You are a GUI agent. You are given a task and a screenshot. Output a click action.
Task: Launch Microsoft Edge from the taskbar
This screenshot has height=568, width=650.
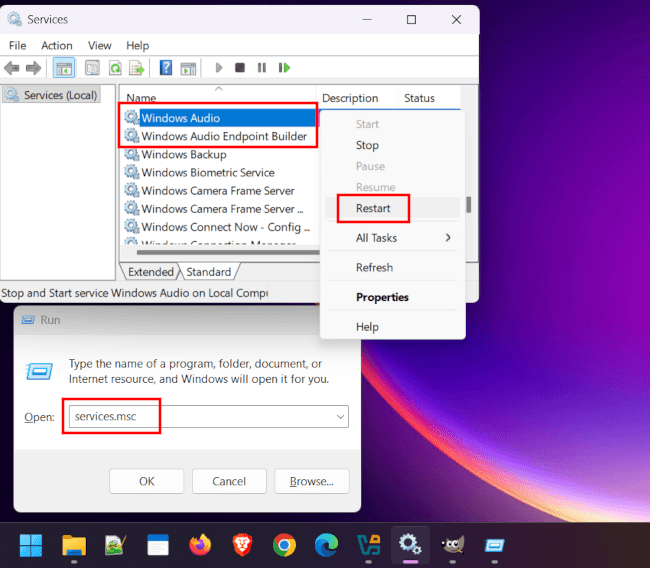[327, 545]
